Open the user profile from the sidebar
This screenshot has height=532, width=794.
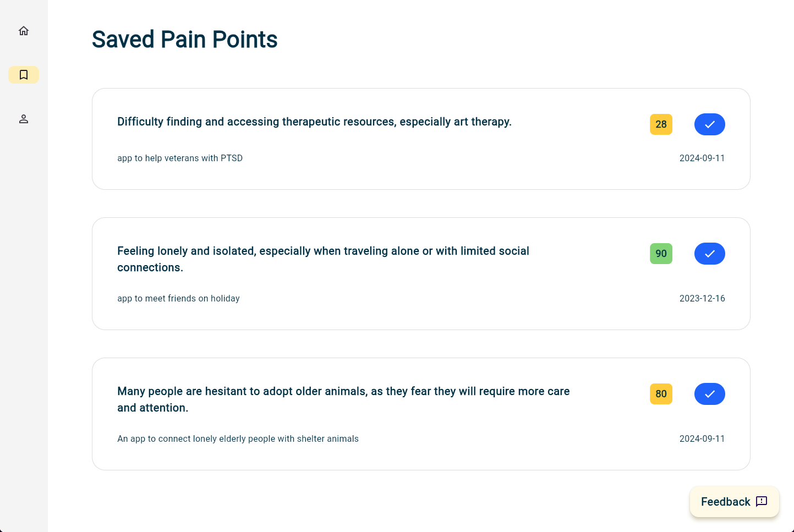pos(24,119)
